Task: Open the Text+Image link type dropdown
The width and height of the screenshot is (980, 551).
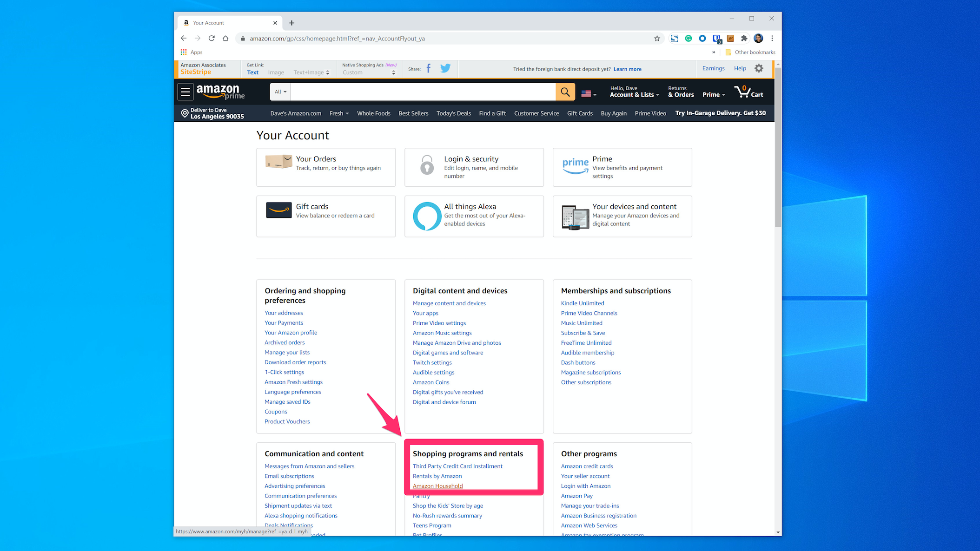Action: click(311, 72)
